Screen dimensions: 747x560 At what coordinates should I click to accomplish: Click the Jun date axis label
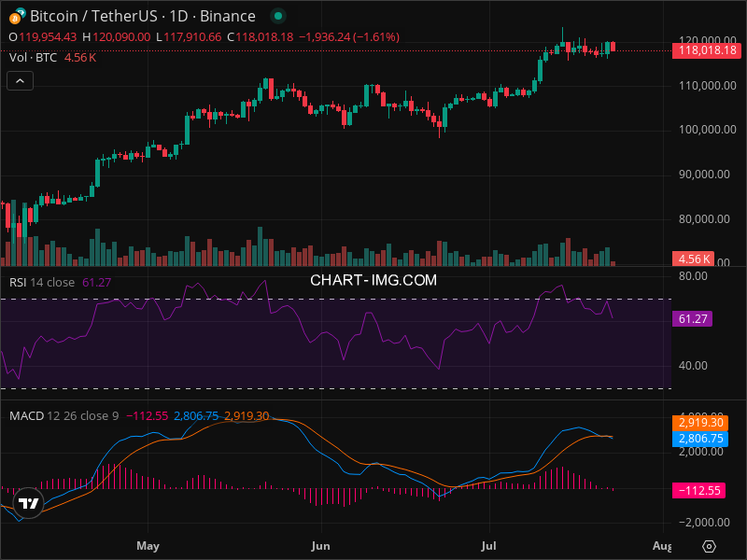[x=320, y=546]
